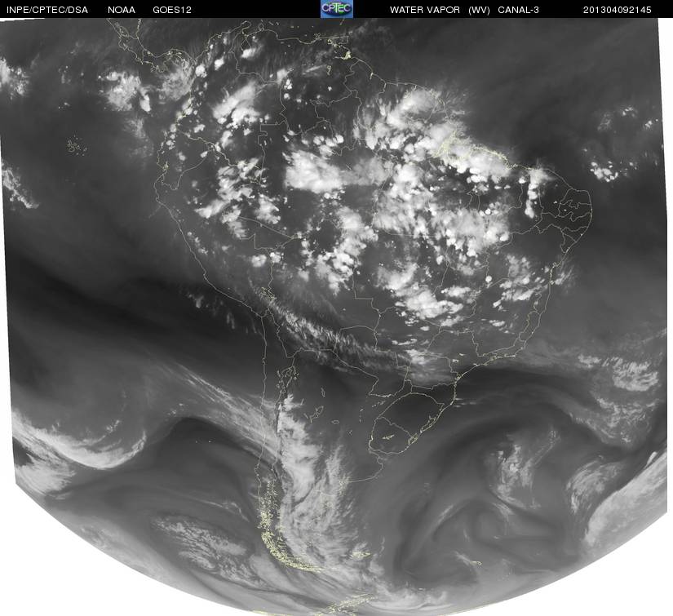The width and height of the screenshot is (673, 616).
Task: Click the INPE/CPTEC/DSA header text
Action: (x=47, y=10)
